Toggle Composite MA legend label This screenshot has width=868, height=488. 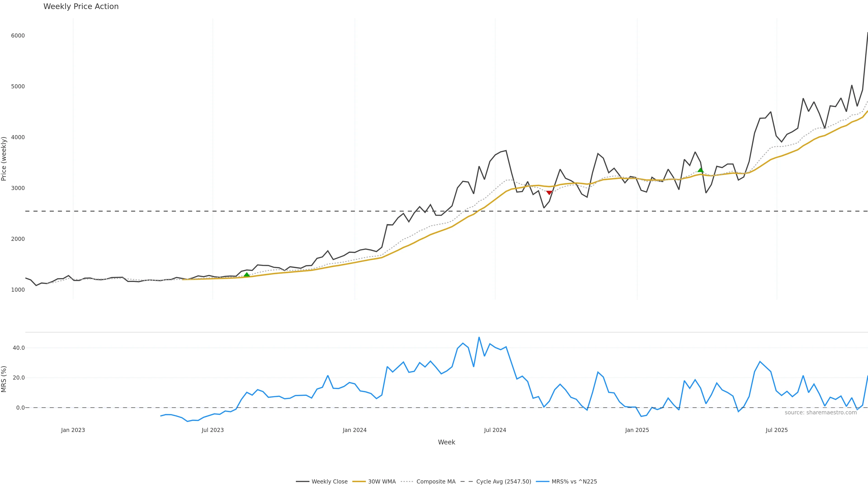[x=436, y=482]
